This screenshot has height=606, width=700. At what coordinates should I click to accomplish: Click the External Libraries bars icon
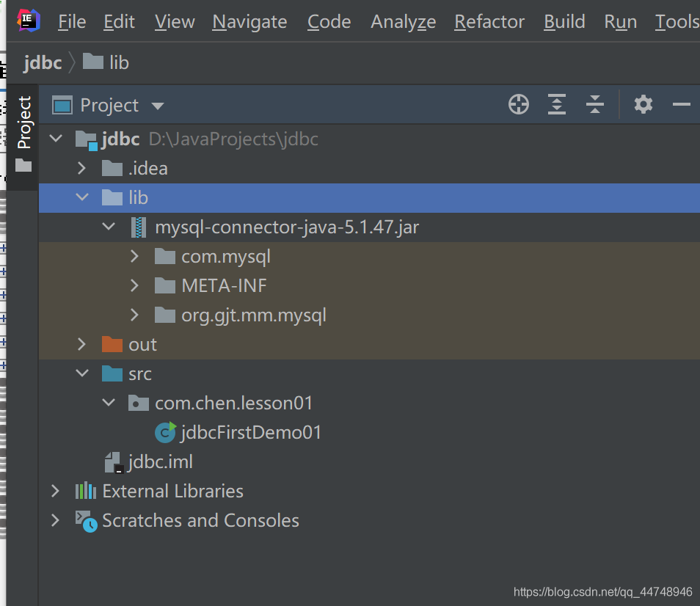click(x=86, y=491)
